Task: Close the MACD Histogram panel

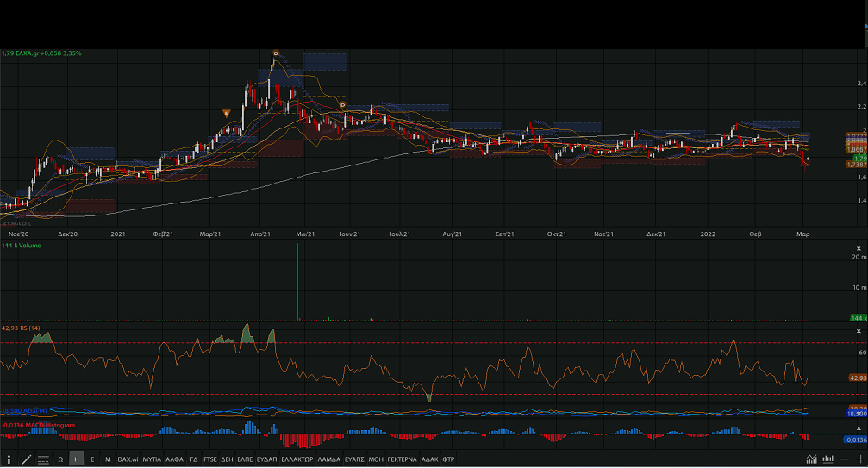Action: click(859, 427)
